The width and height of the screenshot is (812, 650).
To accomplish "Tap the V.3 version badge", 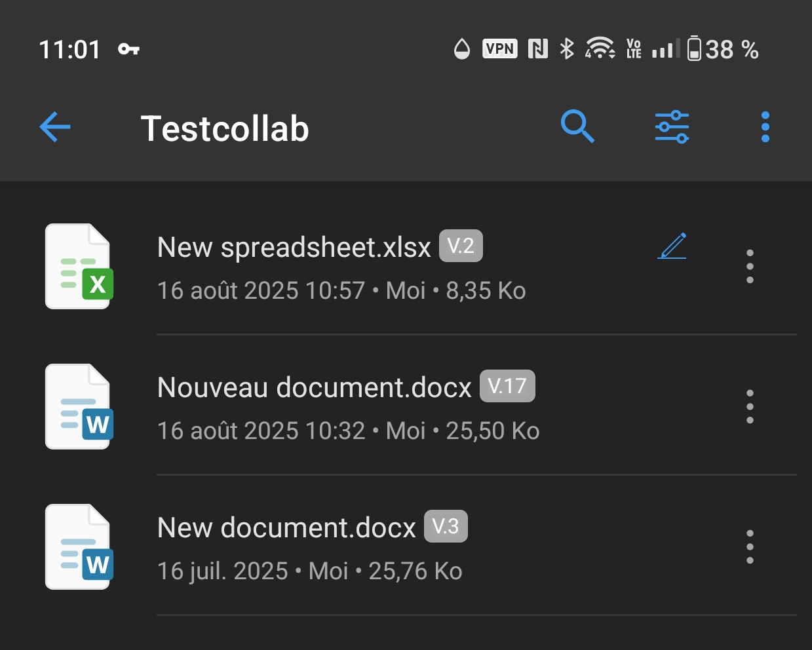I will (x=446, y=526).
